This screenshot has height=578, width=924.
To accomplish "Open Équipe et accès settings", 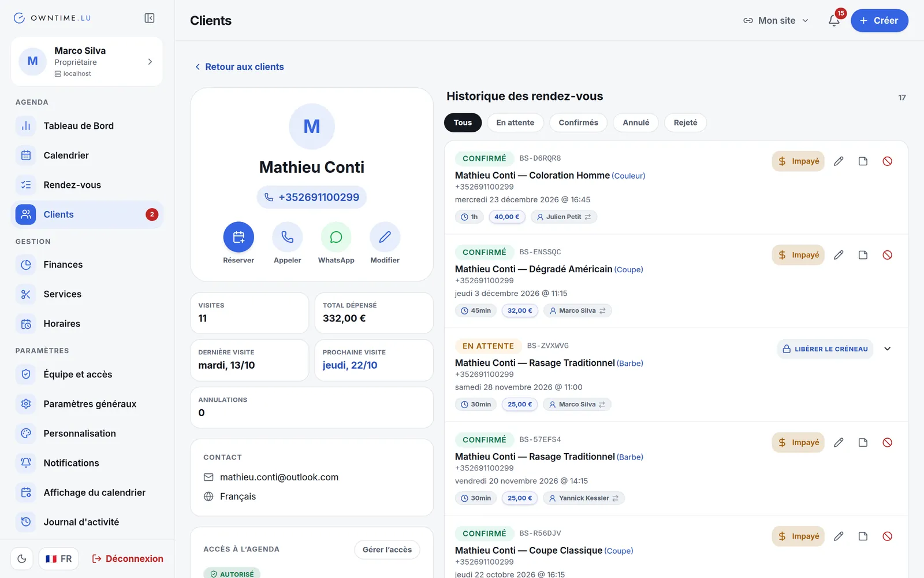I will click(87, 375).
